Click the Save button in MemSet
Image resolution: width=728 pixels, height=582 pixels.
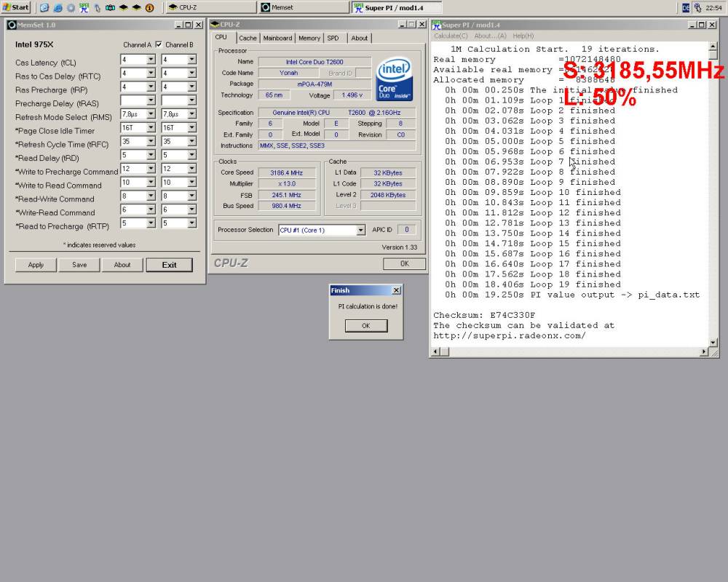[79, 265]
